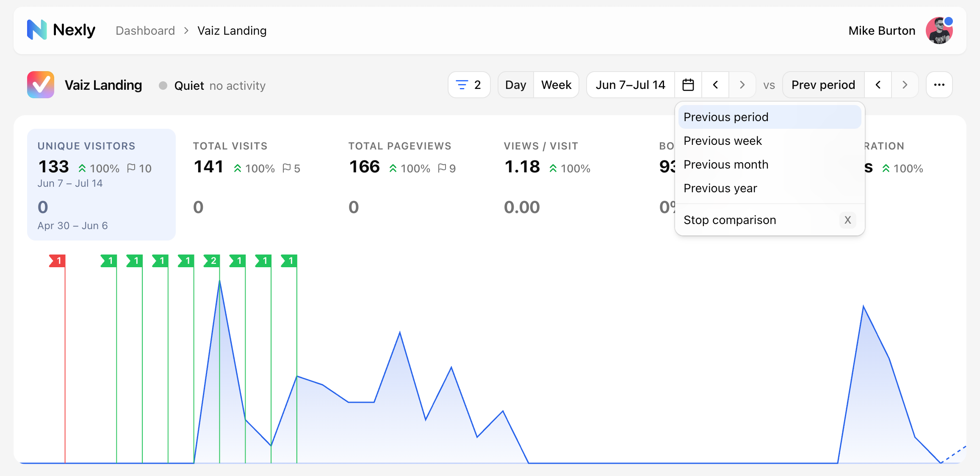Click the Dashboard breadcrumb link
Viewport: 980px width, 476px height.
point(145,30)
